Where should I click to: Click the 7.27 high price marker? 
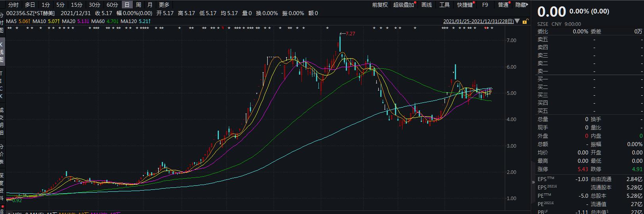350,34
